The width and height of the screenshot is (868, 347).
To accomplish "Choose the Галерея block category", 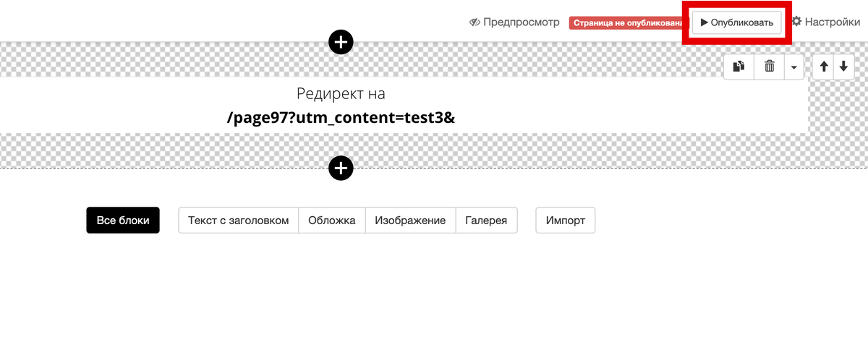I will pos(486,220).
